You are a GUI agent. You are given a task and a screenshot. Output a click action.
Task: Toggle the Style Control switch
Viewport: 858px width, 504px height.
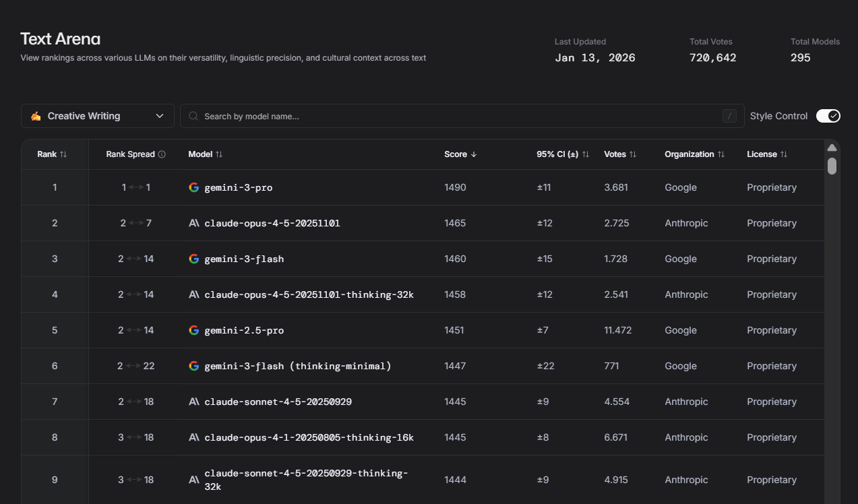pos(828,116)
